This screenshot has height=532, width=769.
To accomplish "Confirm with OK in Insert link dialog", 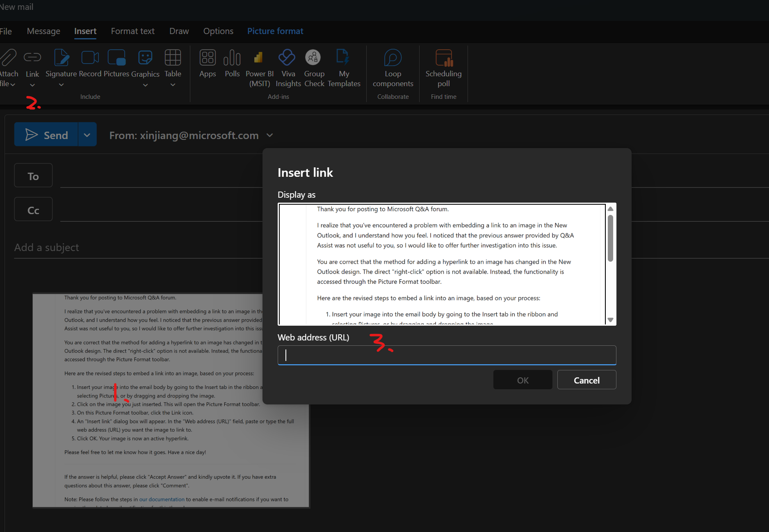I will (x=523, y=380).
